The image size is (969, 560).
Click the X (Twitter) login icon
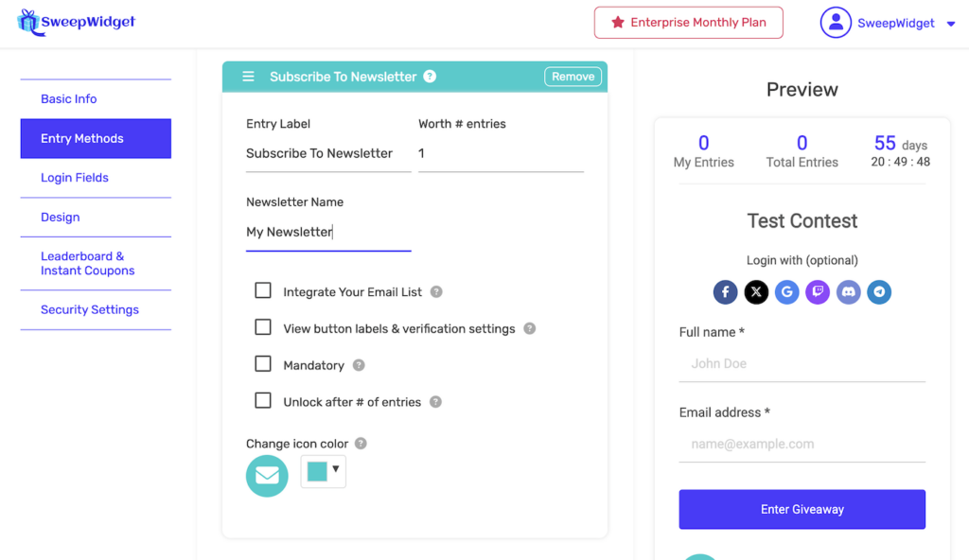pyautogui.click(x=756, y=292)
